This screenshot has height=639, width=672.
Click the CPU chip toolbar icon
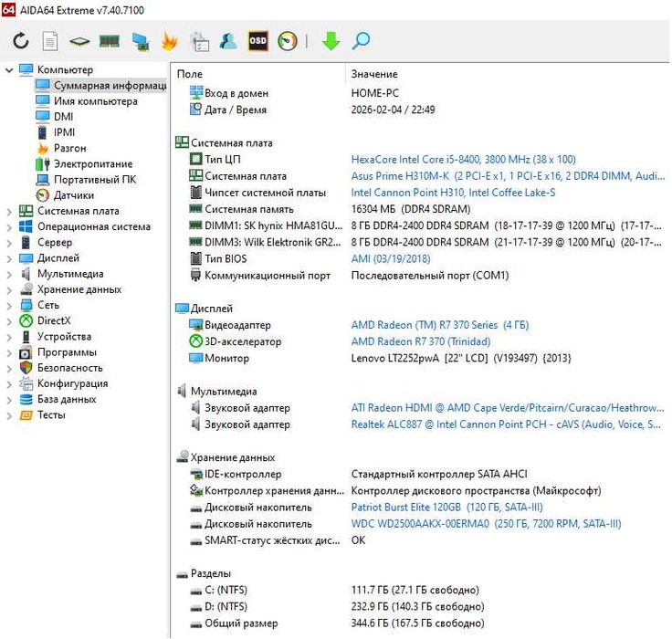79,41
